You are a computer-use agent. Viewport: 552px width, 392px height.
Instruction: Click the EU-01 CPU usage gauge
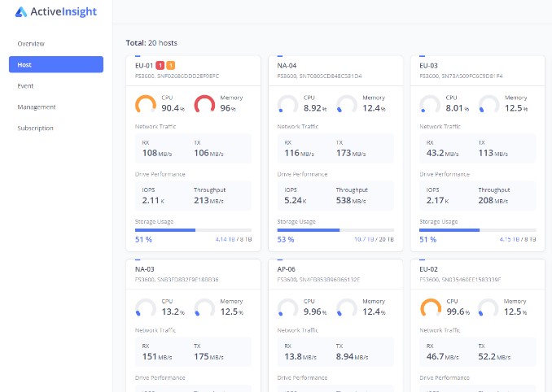[x=146, y=104]
